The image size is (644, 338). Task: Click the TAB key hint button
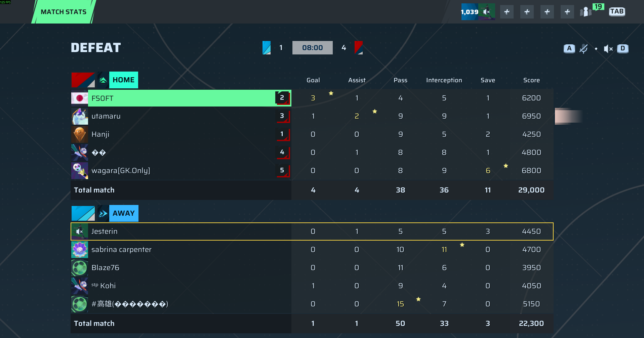617,11
